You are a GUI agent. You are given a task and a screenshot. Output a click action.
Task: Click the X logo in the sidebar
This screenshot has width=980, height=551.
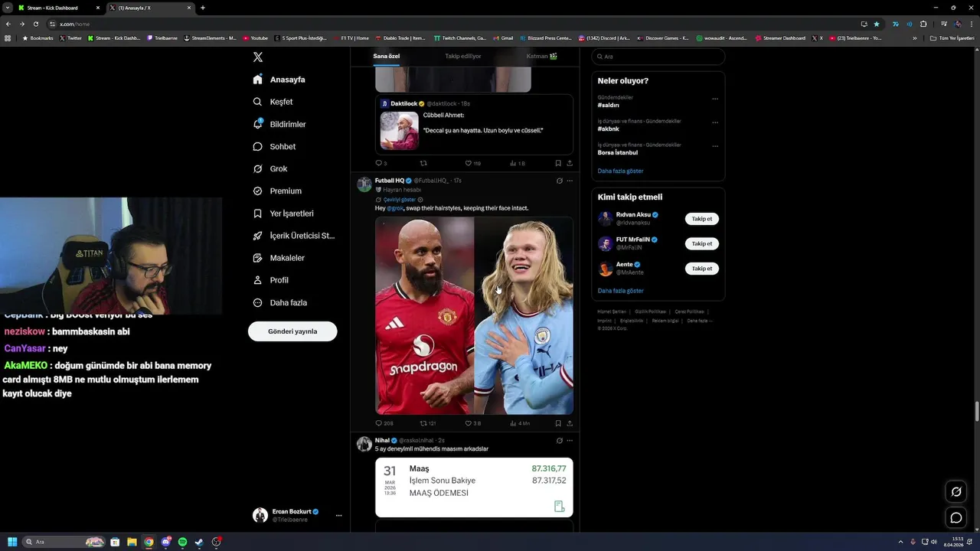pyautogui.click(x=258, y=57)
